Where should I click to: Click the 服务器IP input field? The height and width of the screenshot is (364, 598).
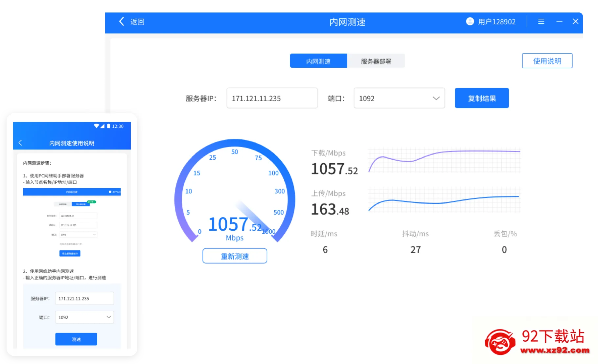[272, 98]
